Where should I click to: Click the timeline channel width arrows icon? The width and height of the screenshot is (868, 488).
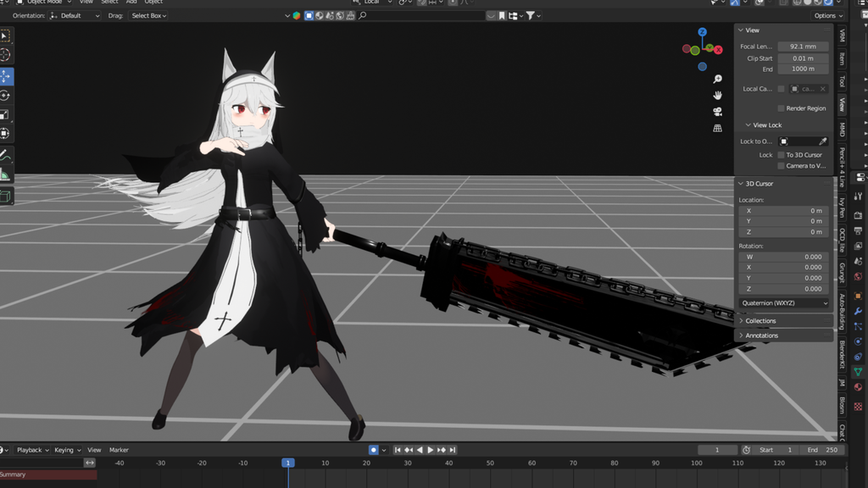[90, 463]
